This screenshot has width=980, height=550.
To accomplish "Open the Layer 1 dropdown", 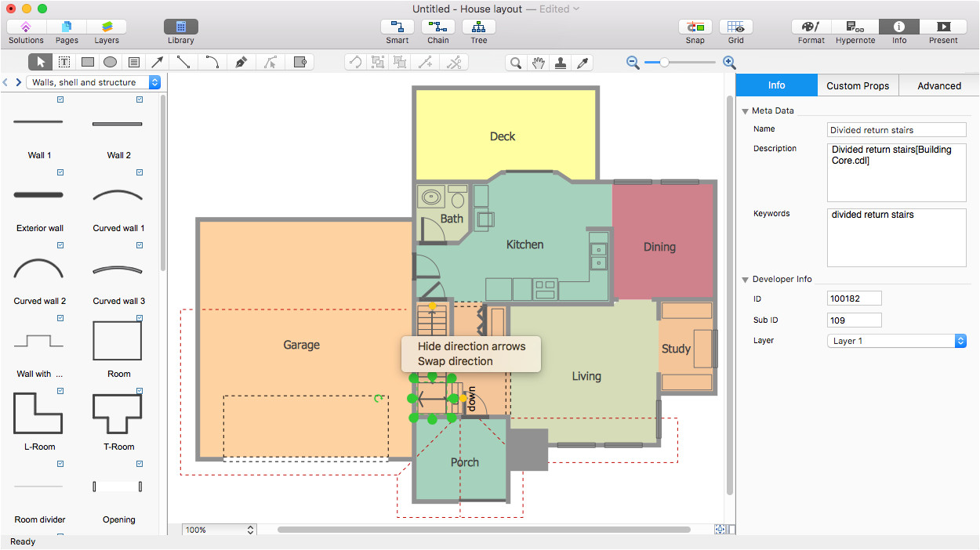I will pos(897,341).
